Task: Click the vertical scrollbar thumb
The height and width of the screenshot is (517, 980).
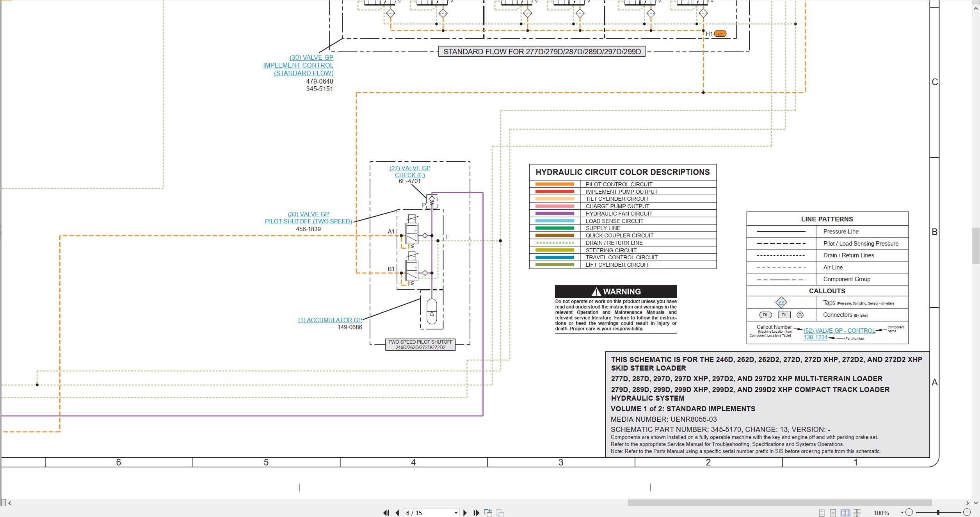Action: coord(976,246)
